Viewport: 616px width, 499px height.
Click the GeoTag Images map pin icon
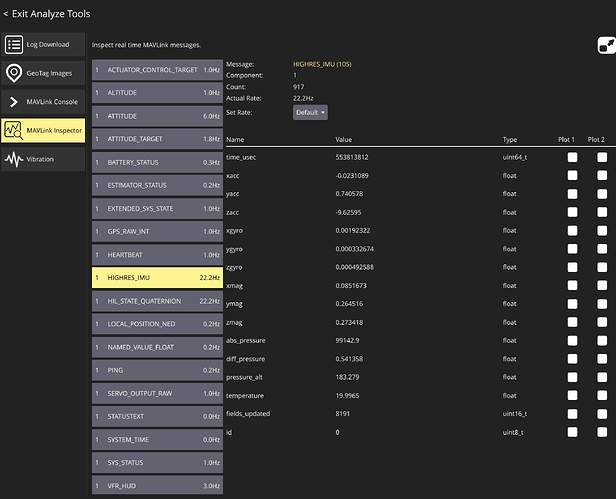pyautogui.click(x=14, y=73)
